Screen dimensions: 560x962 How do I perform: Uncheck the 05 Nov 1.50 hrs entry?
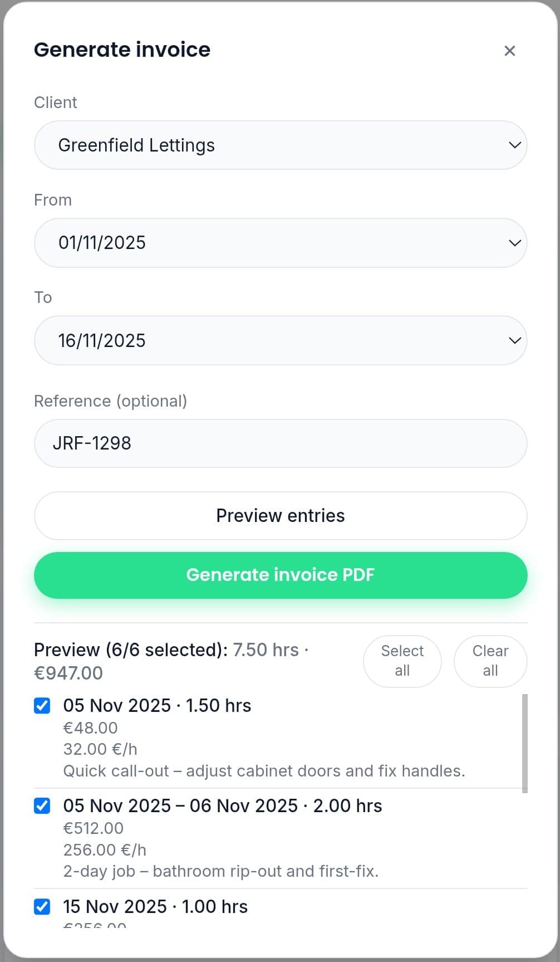[x=42, y=706]
